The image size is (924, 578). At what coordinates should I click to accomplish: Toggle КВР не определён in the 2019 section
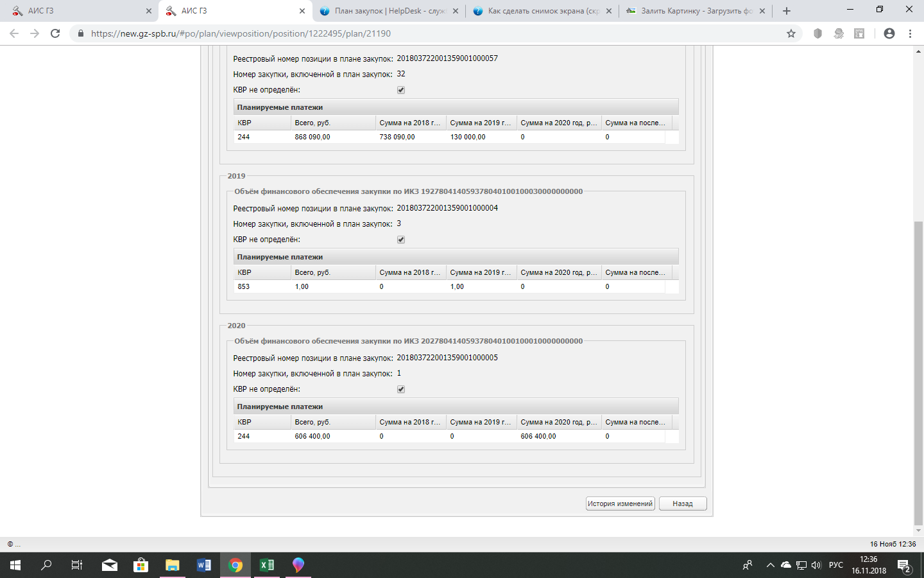click(x=401, y=240)
